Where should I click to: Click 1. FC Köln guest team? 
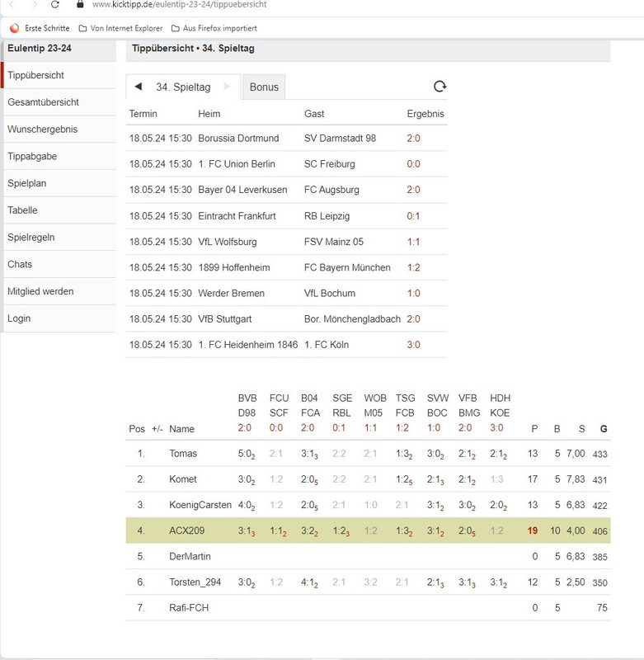point(327,344)
